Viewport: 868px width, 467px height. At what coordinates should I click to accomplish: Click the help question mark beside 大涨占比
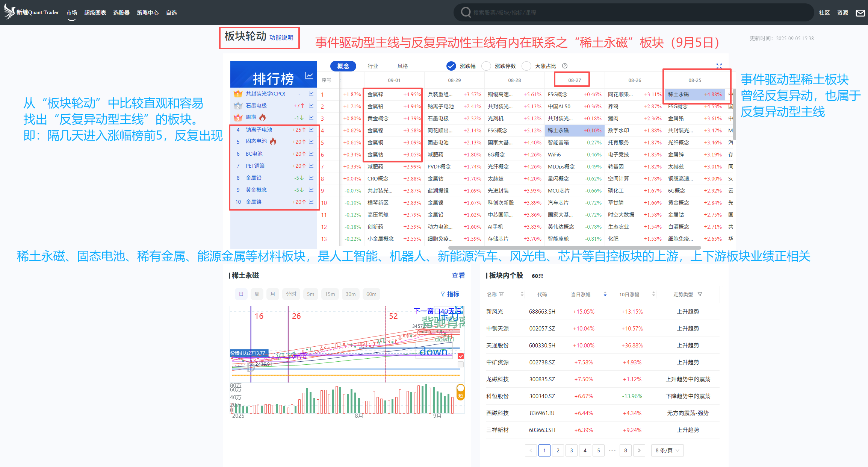[565, 66]
